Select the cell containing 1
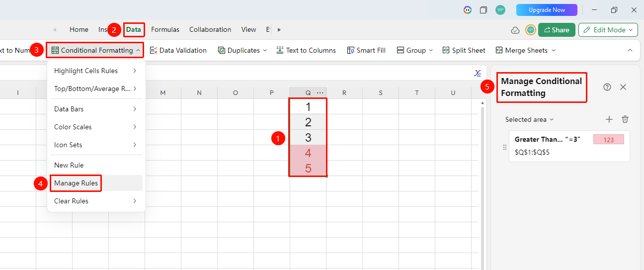Image resolution: width=644 pixels, height=270 pixels. (308, 106)
